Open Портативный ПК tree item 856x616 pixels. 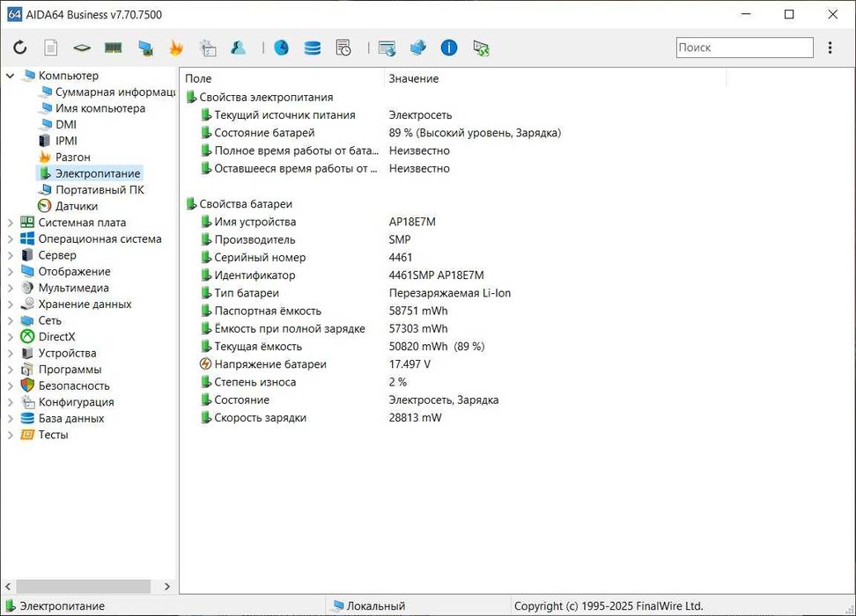[92, 190]
